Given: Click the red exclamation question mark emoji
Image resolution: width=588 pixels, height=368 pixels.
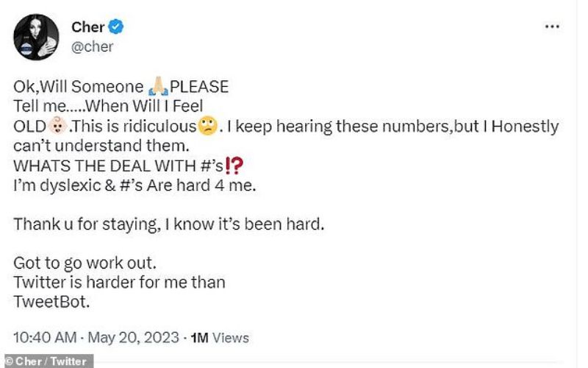Looking at the screenshot, I should pos(234,166).
